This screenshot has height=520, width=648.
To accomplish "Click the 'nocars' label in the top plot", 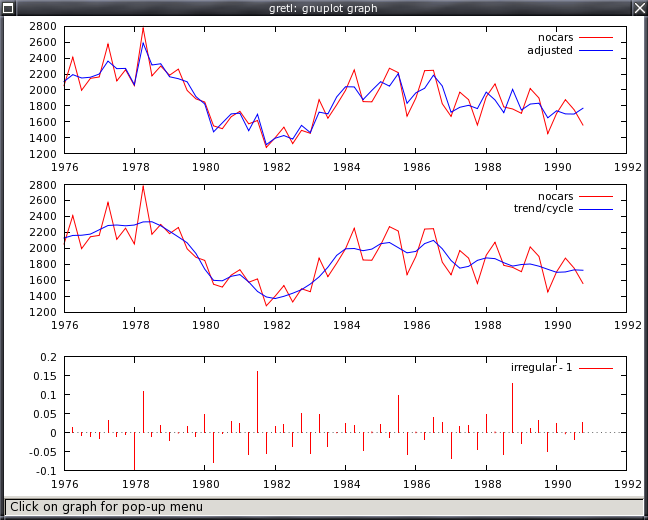I will (555, 35).
